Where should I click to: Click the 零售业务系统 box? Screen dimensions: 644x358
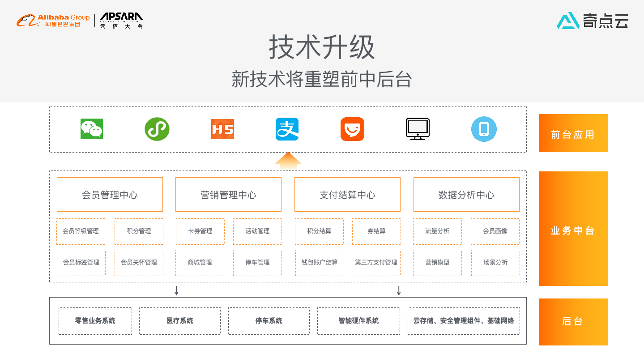tap(94, 321)
